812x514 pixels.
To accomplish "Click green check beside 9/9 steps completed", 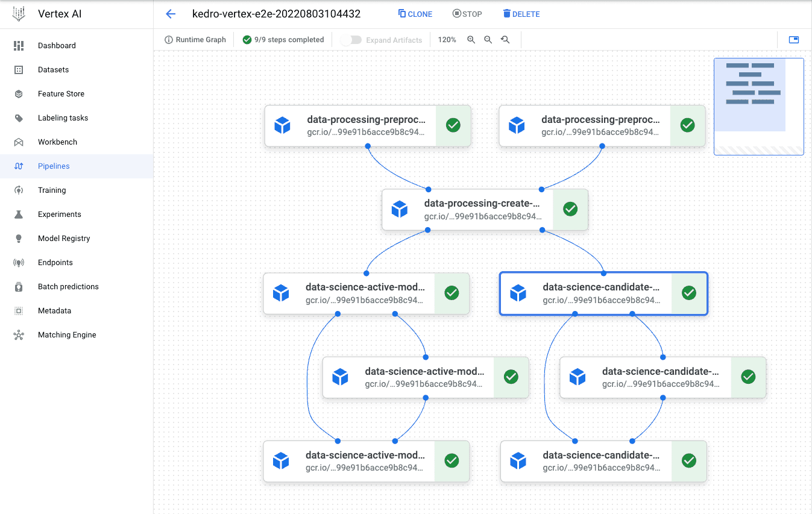I will [x=247, y=40].
